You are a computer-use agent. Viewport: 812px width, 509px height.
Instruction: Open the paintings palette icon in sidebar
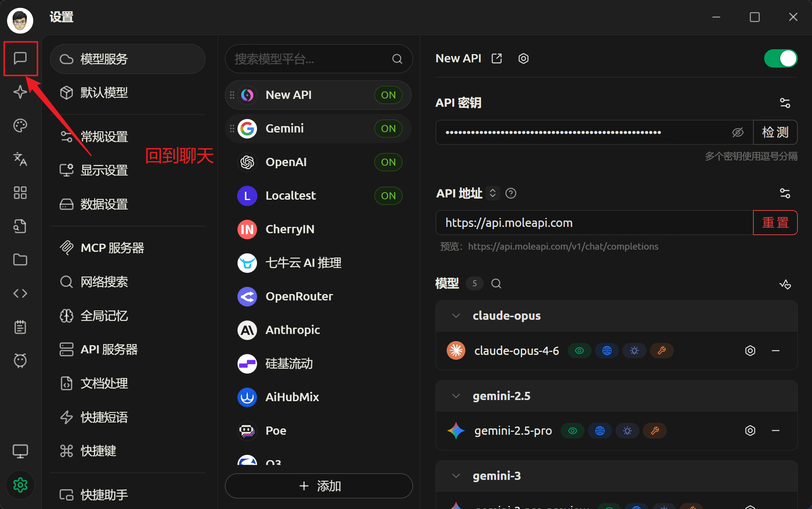[20, 125]
